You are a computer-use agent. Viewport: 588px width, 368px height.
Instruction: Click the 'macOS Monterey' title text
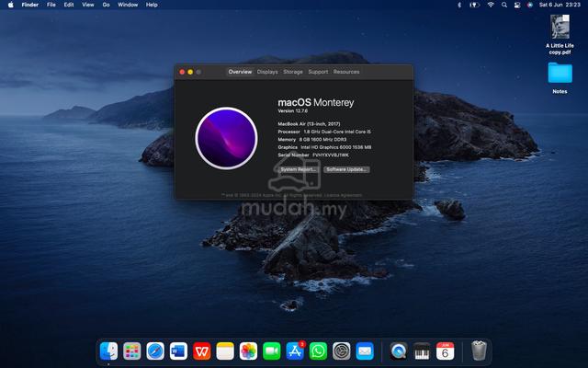(x=316, y=102)
